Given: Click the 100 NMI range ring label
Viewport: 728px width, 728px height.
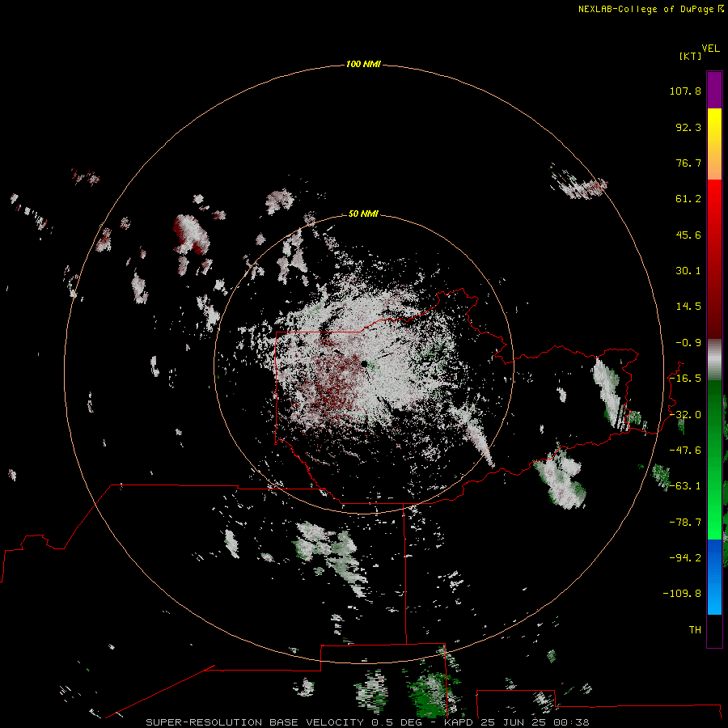Looking at the screenshot, I should 363,64.
